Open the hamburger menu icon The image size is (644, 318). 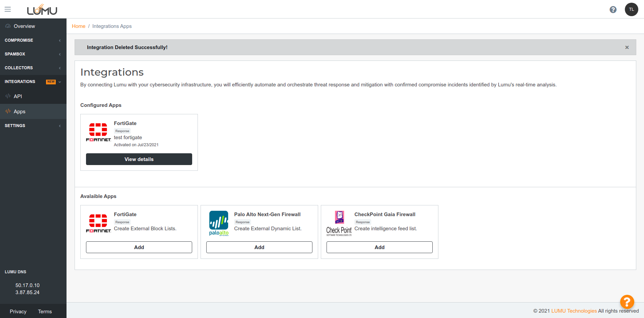point(8,9)
